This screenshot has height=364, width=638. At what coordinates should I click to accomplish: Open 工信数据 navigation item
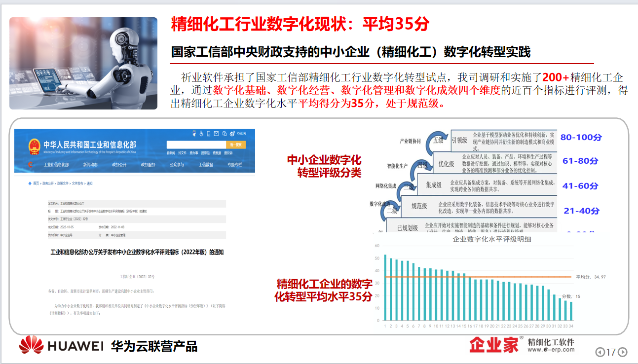click(x=206, y=165)
